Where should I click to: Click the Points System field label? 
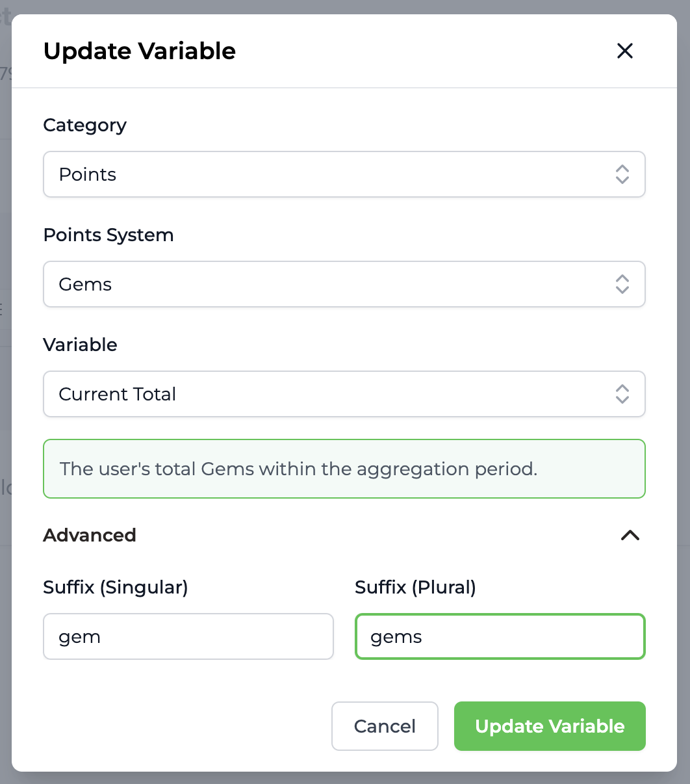109,235
